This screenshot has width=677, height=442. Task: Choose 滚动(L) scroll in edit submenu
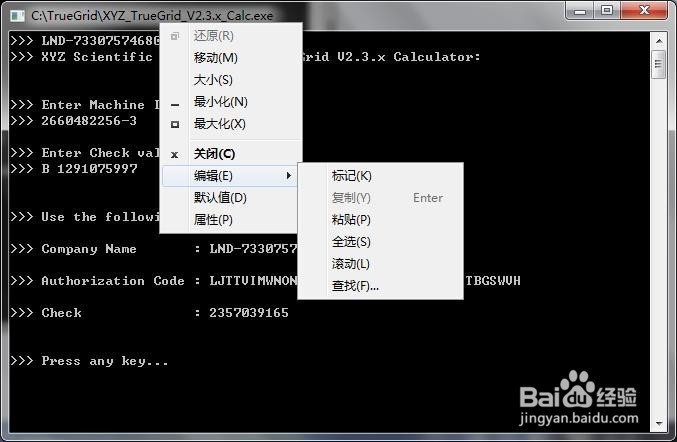click(380, 264)
